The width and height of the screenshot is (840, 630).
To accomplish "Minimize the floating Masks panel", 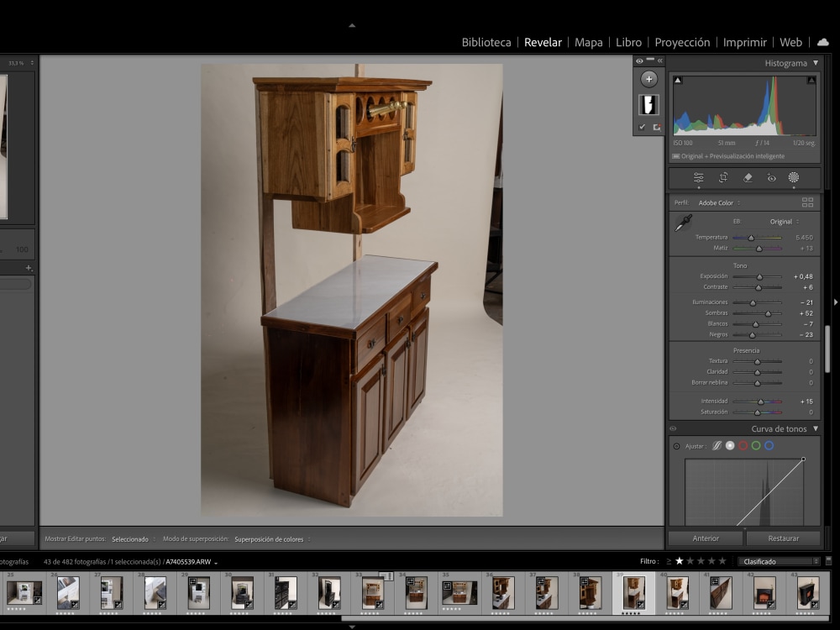I will (x=650, y=60).
